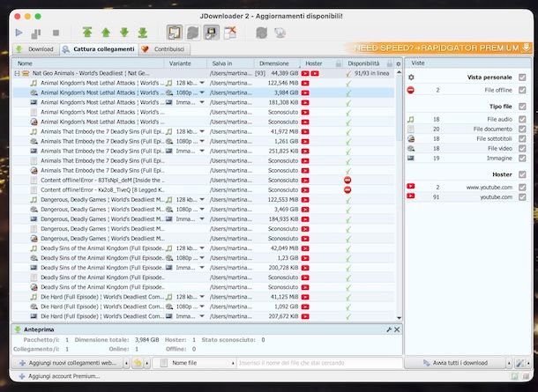The height and width of the screenshot is (392, 538).
Task: Click the Salva in column header
Action: click(231, 63)
